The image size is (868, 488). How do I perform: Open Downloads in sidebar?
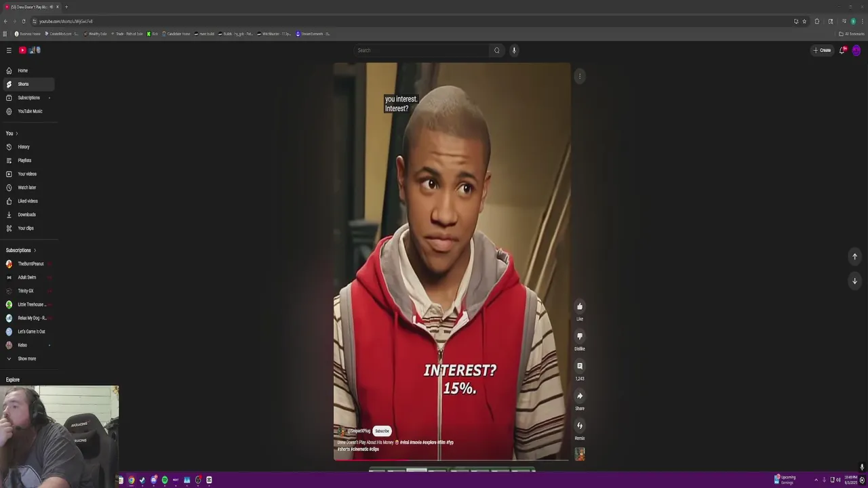click(27, 215)
